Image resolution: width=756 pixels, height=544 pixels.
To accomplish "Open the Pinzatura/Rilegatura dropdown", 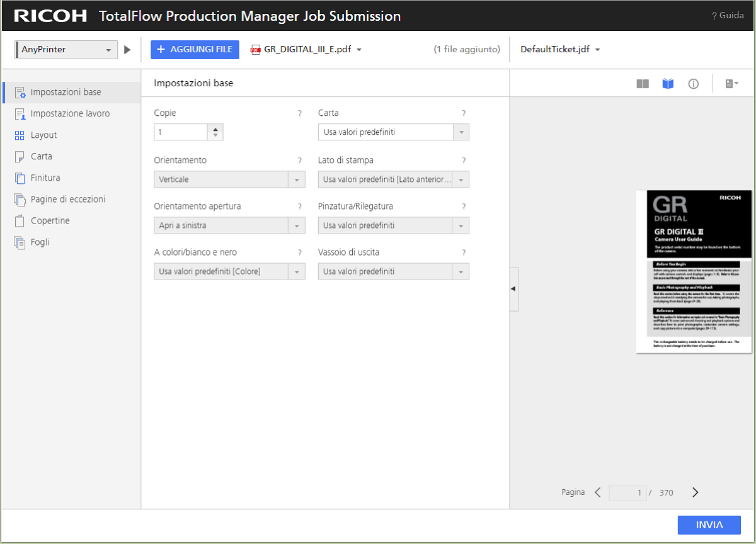I will tap(394, 225).
